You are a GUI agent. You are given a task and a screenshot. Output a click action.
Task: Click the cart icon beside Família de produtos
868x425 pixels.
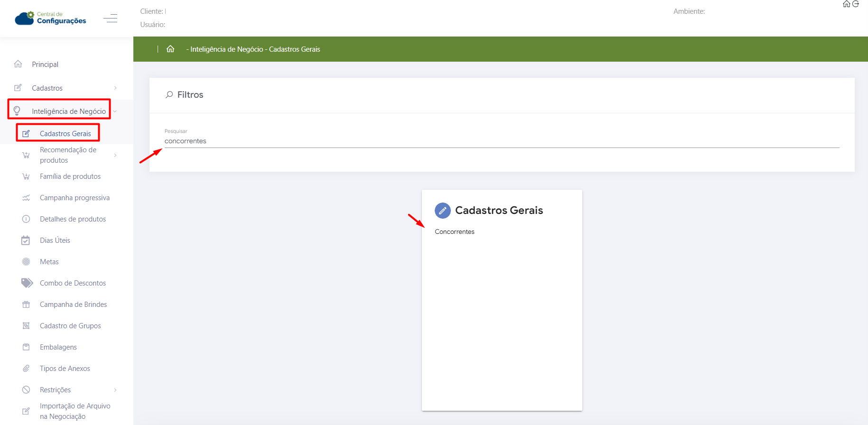coord(26,176)
